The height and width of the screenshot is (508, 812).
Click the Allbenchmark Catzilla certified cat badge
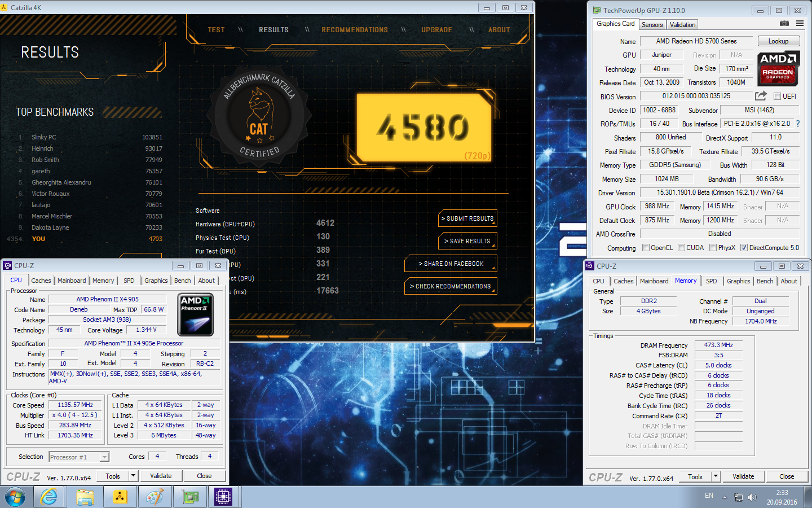coord(259,116)
